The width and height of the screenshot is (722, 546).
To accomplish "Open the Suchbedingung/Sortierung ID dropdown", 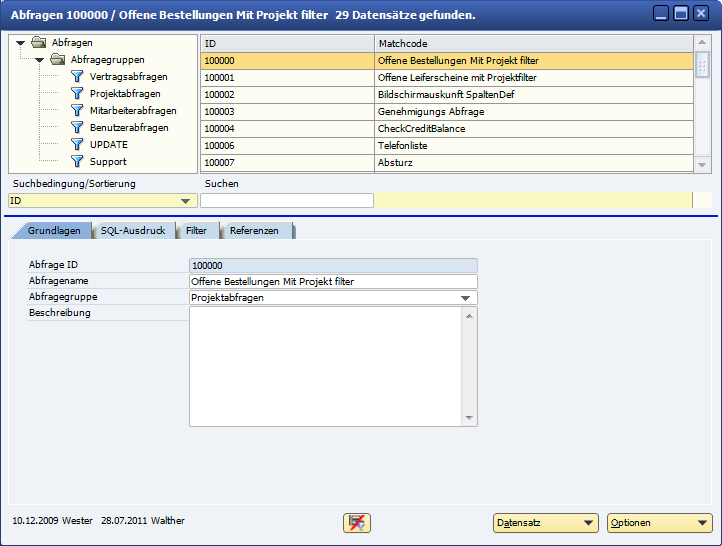I will [x=185, y=201].
